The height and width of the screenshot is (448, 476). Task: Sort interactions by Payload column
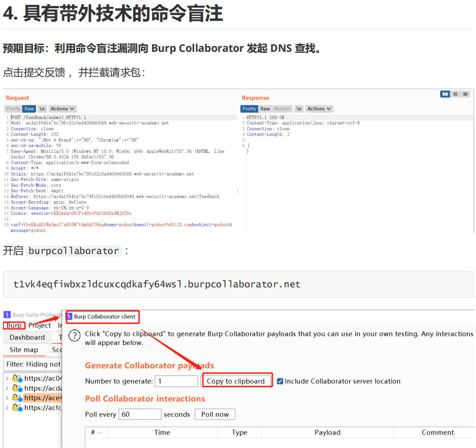tap(327, 433)
